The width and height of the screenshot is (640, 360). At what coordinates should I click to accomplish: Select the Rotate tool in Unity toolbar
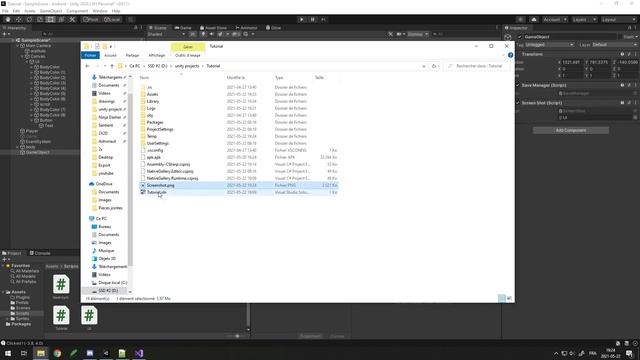(29, 19)
